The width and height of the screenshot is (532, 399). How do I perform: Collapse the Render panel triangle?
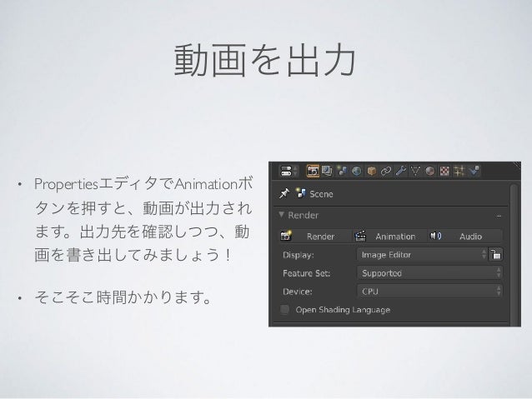(x=281, y=215)
